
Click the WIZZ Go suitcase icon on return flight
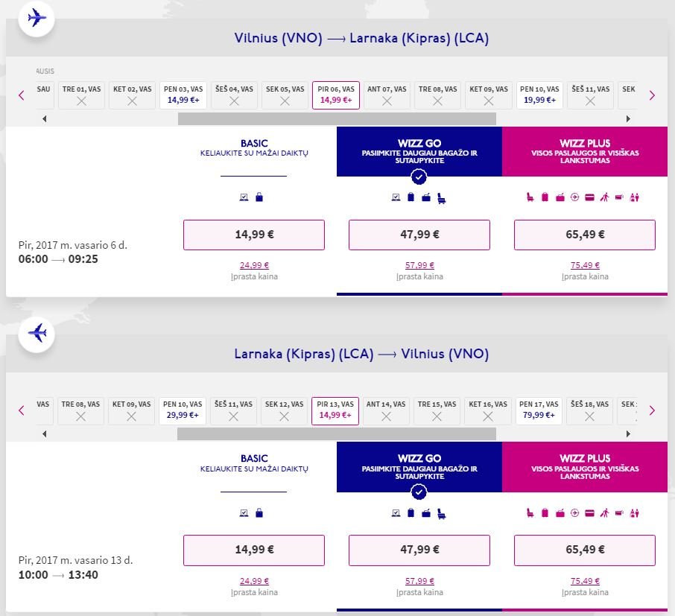click(411, 512)
